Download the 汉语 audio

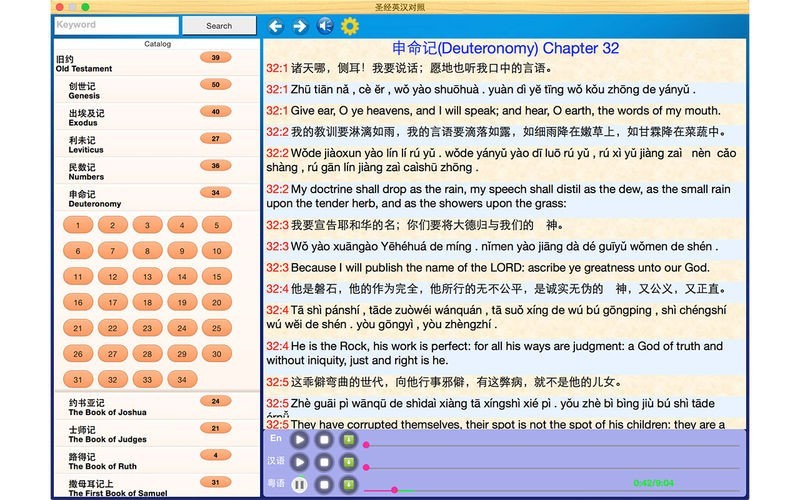348,462
